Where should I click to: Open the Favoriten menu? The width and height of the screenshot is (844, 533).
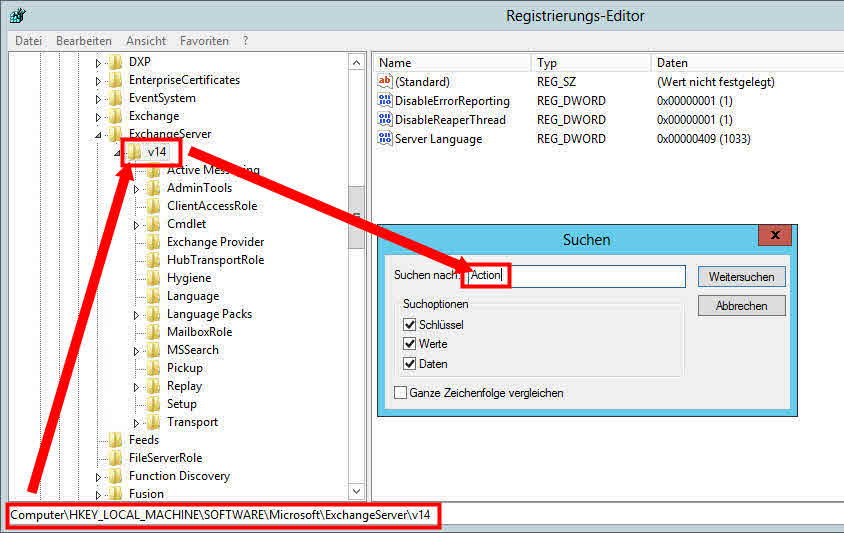pos(204,41)
